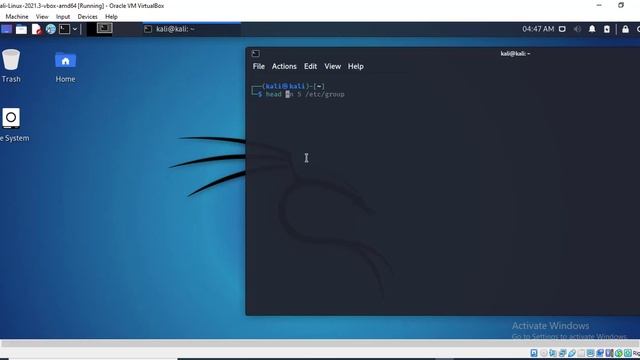Open the VirtualBox Devices menu
Image resolution: width=640 pixels, height=360 pixels.
[87, 17]
